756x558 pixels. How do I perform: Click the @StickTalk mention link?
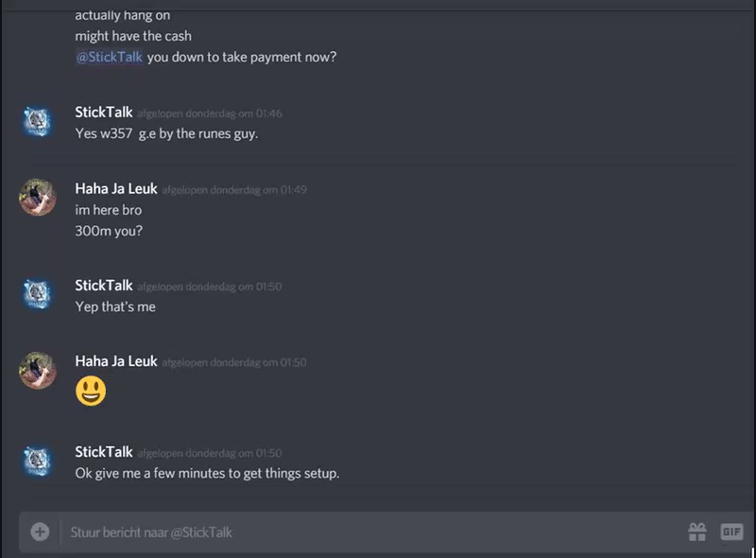point(110,57)
